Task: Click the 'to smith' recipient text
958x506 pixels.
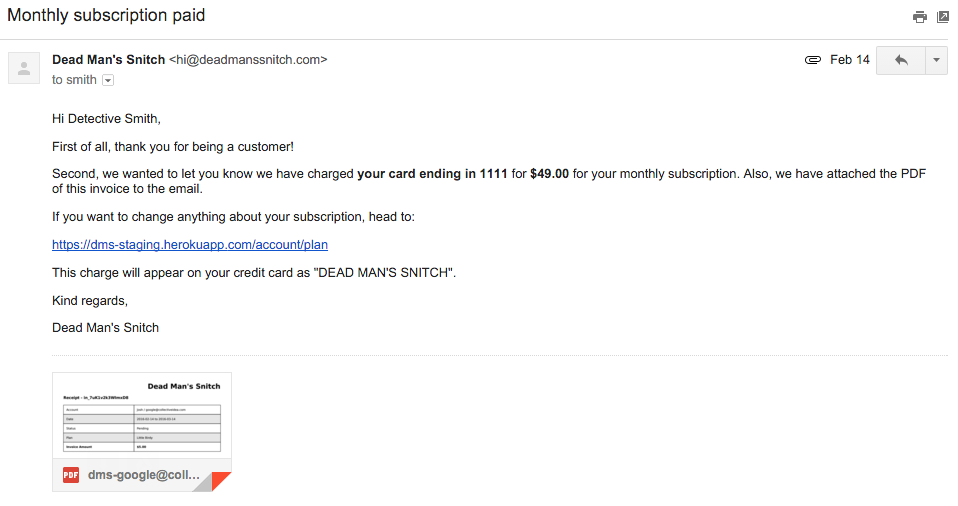Action: [74, 80]
